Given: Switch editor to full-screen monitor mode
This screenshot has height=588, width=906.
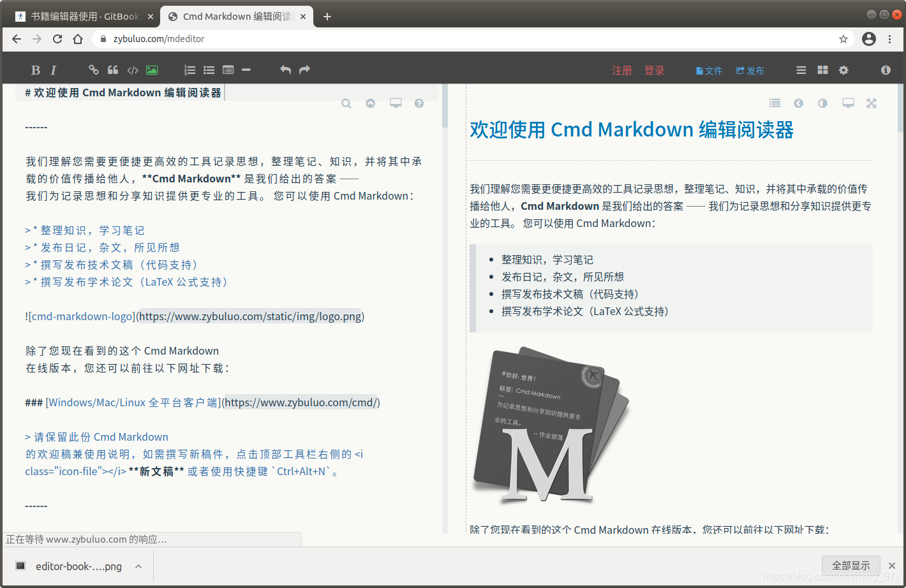Looking at the screenshot, I should (x=396, y=103).
